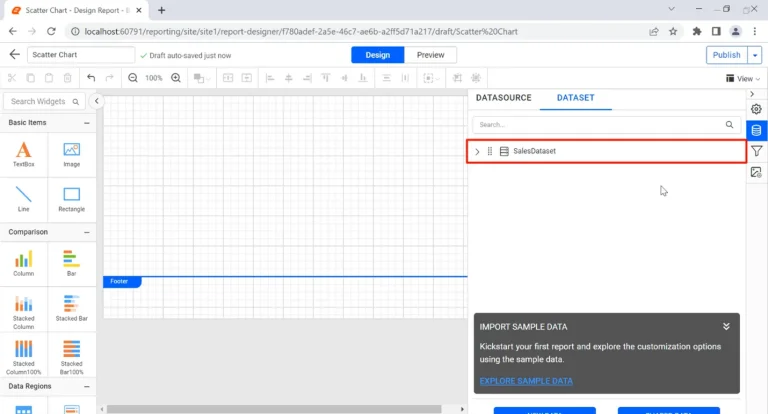Image resolution: width=768 pixels, height=414 pixels.
Task: Open the sizing options dropdown
Action: coord(431,78)
